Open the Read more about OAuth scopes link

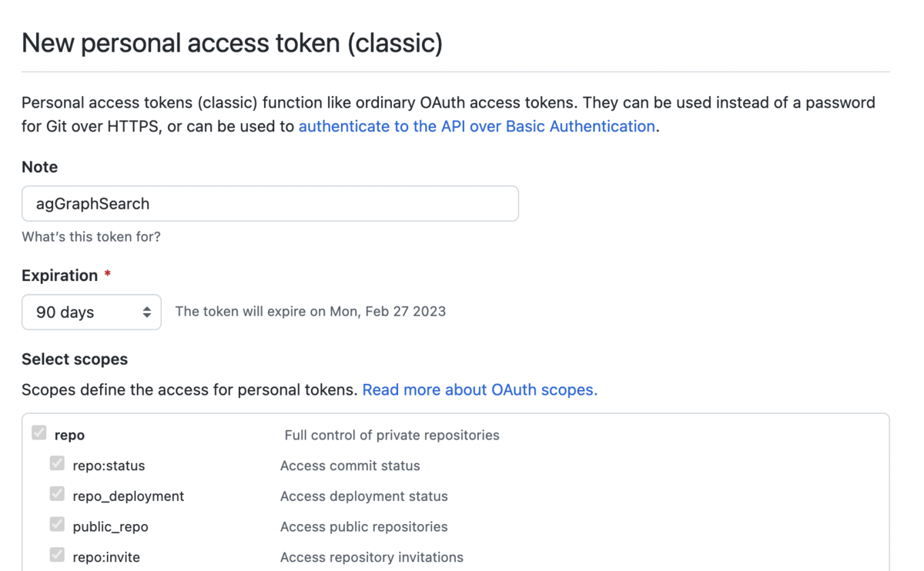click(x=480, y=390)
